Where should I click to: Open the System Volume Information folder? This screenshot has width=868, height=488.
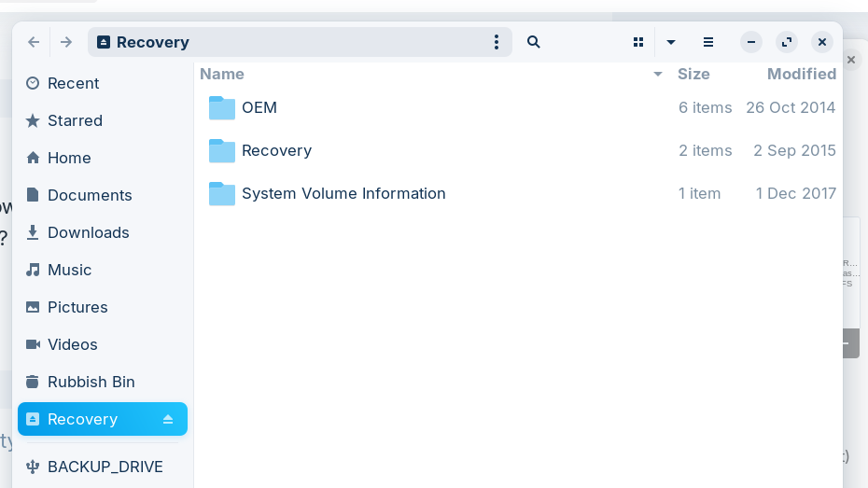tap(343, 194)
